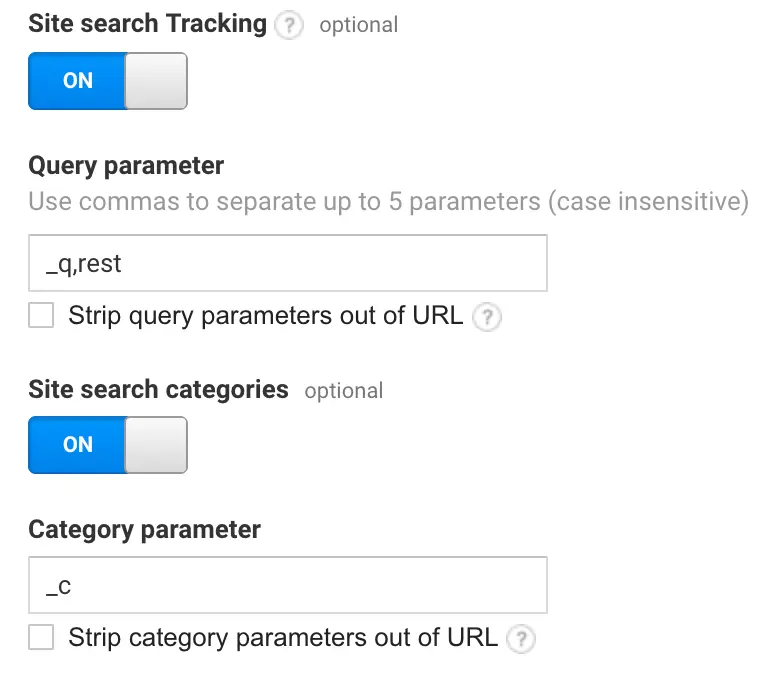This screenshot has width=784, height=690.
Task: Click the Query parameter label
Action: [x=126, y=166]
